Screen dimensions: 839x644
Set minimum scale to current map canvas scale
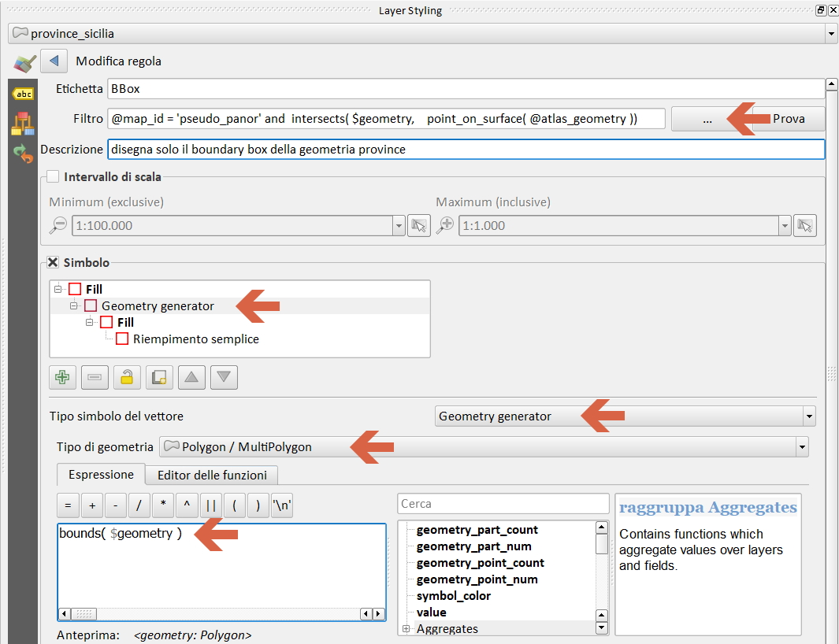click(420, 225)
